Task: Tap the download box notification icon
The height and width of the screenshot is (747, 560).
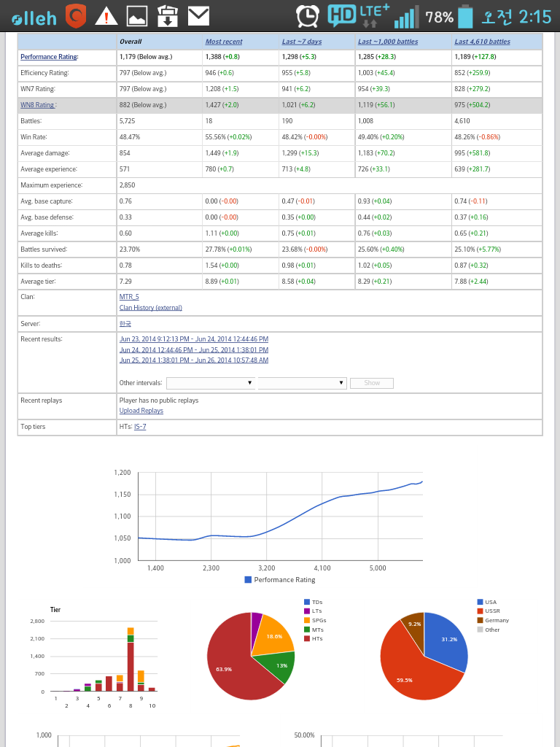Action: pos(168,15)
